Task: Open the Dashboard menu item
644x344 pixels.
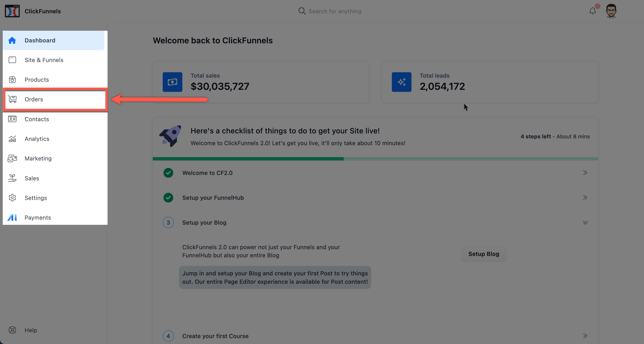Action: (54, 40)
